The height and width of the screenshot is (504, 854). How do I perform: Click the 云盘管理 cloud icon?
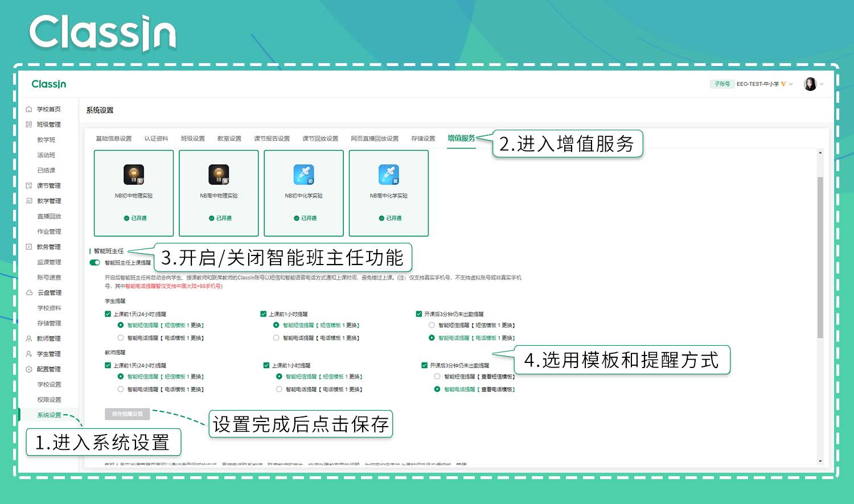29,292
